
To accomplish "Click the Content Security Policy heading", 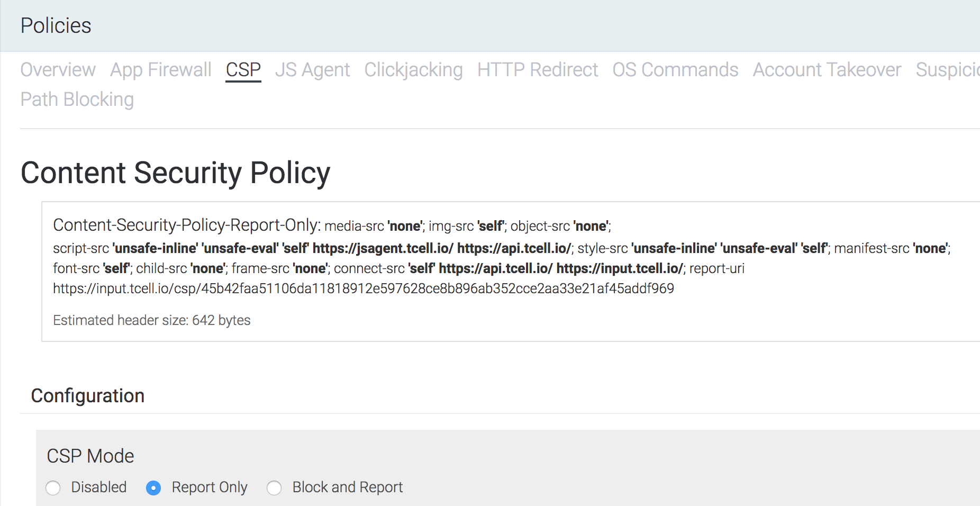I will point(175,173).
